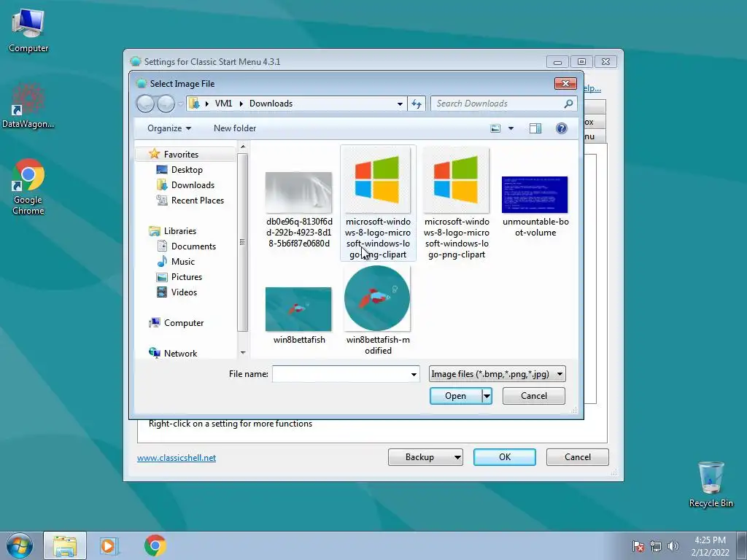
Task: Click the Change your view icon
Action: click(495, 128)
